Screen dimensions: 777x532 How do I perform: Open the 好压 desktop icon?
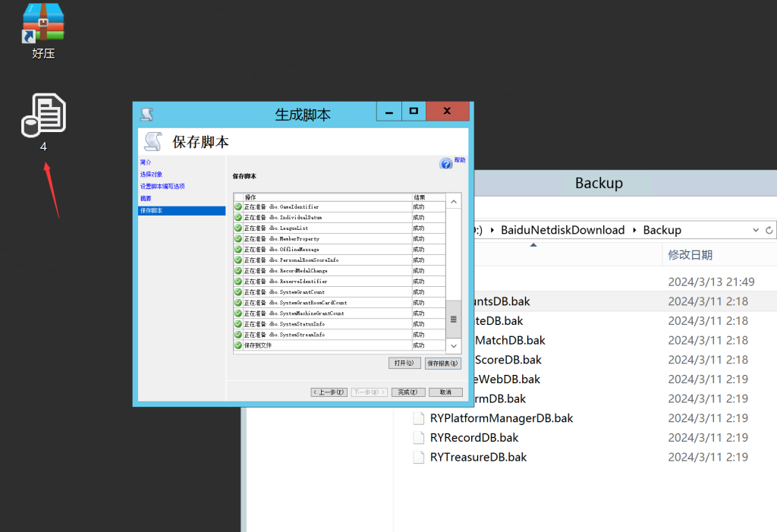pyautogui.click(x=42, y=23)
